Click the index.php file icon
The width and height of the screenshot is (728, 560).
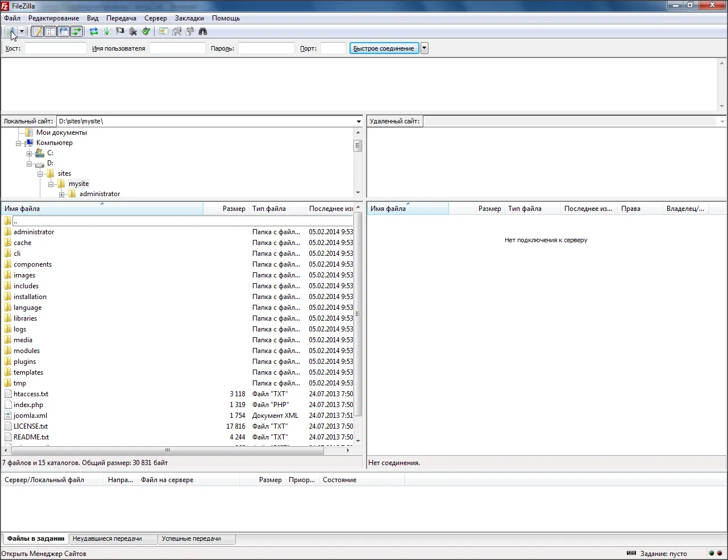pos(8,405)
